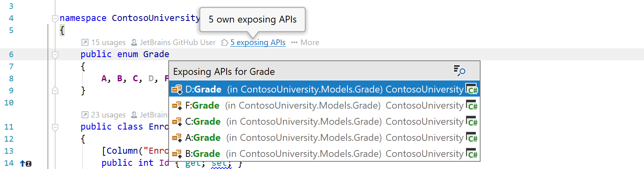Image resolution: width=644 pixels, height=169 pixels.
Task: Select D:Grade in the exposing APIs list
Action: pos(324,89)
